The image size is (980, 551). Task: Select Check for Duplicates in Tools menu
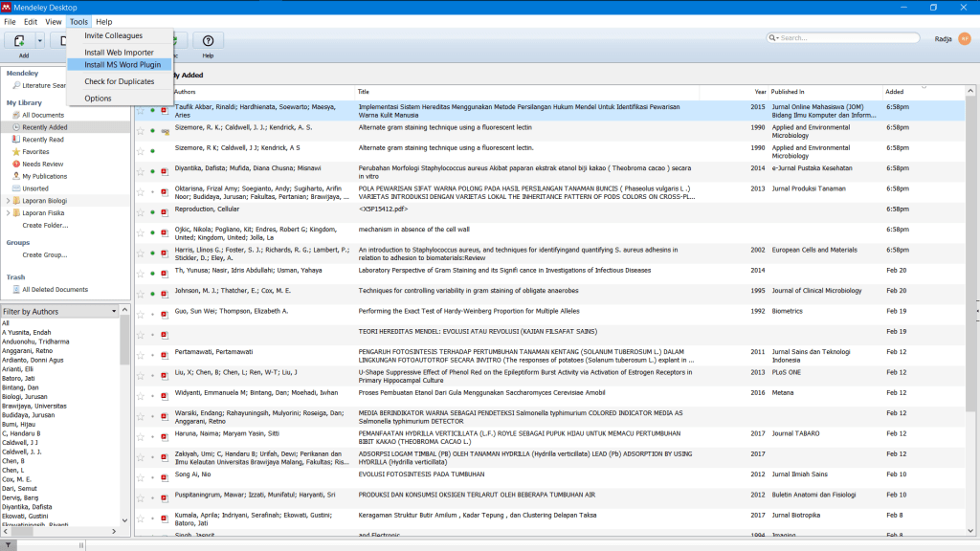point(119,81)
